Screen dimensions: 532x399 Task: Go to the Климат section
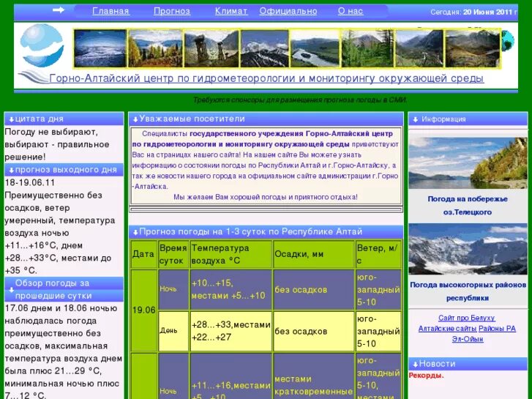231,11
